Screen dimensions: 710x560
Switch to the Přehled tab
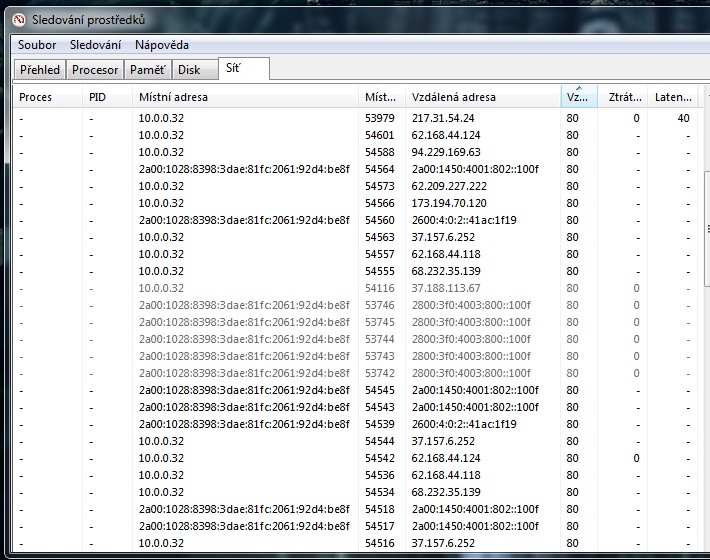click(40, 70)
